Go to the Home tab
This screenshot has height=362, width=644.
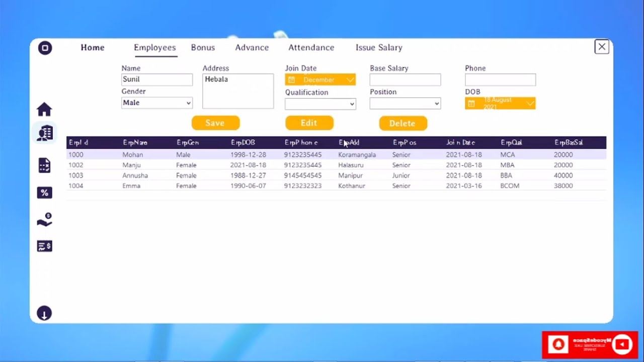[x=93, y=47]
